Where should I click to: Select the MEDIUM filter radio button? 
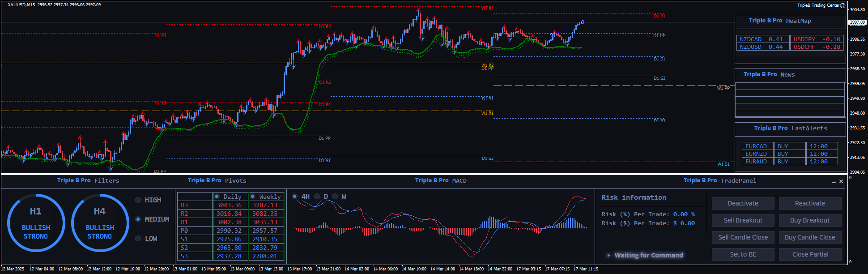coord(138,219)
